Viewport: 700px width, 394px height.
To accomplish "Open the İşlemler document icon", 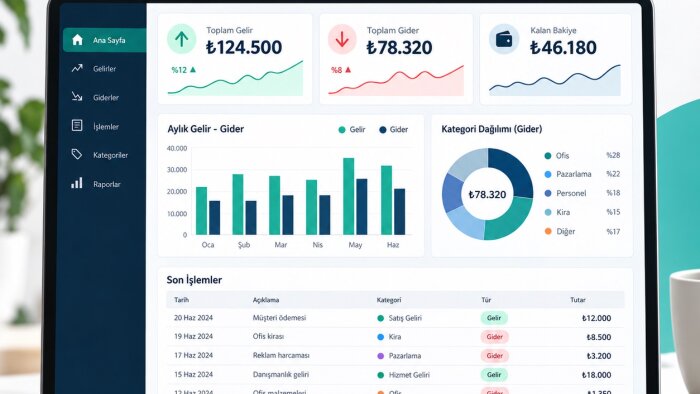I will 77,125.
